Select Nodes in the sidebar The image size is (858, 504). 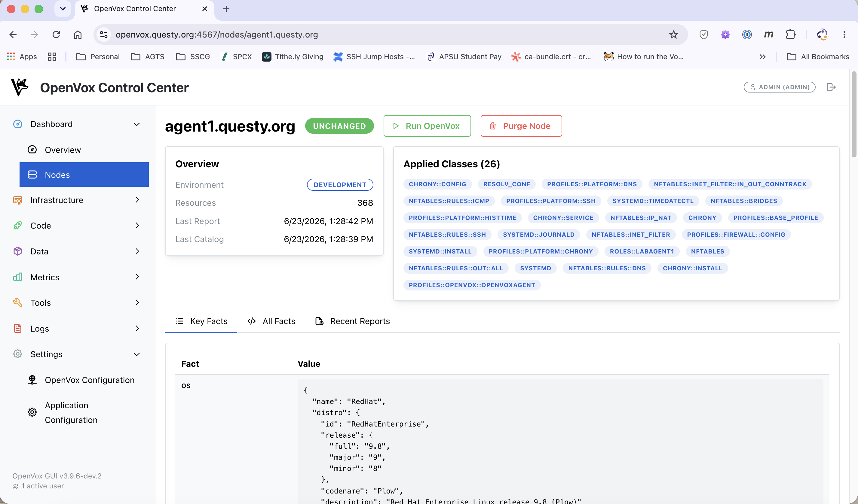tap(84, 175)
